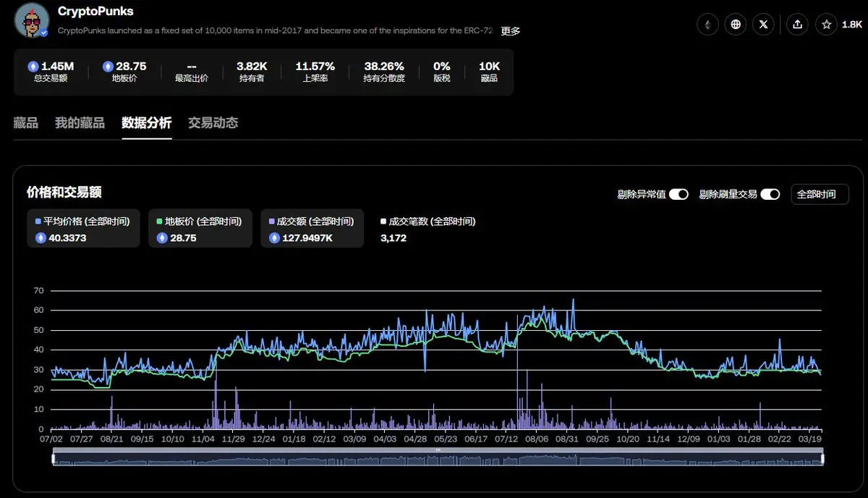Switch to the 藏品 tab
Image resolution: width=868 pixels, height=498 pixels.
(x=26, y=123)
